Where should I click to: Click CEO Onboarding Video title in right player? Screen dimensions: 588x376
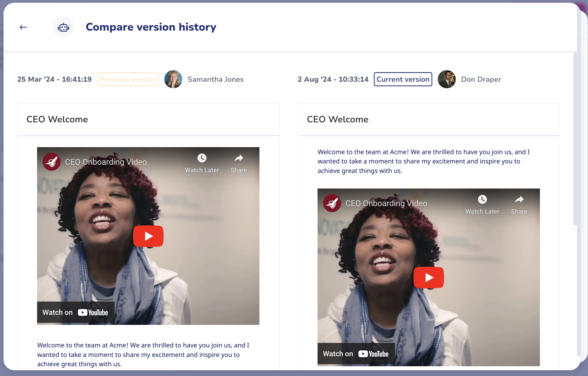click(x=386, y=203)
